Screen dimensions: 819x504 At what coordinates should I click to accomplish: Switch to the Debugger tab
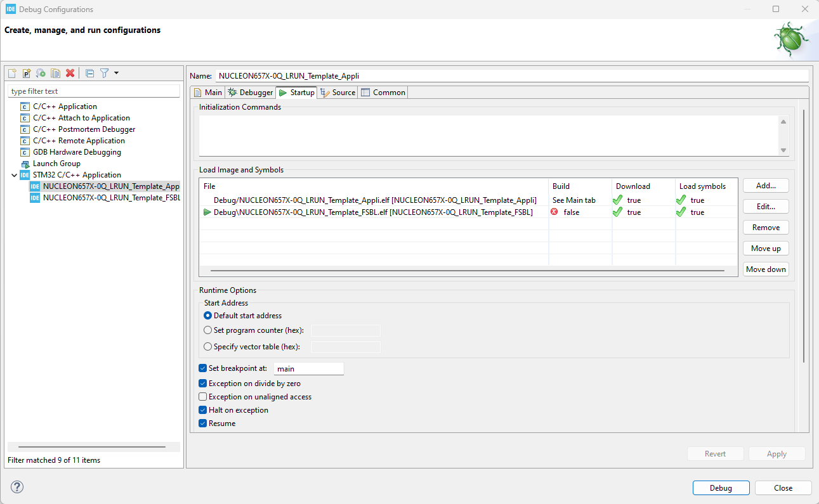(250, 92)
